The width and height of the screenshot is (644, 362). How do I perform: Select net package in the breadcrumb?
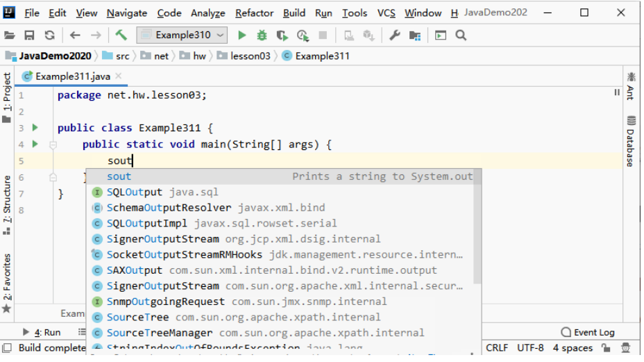(155, 56)
